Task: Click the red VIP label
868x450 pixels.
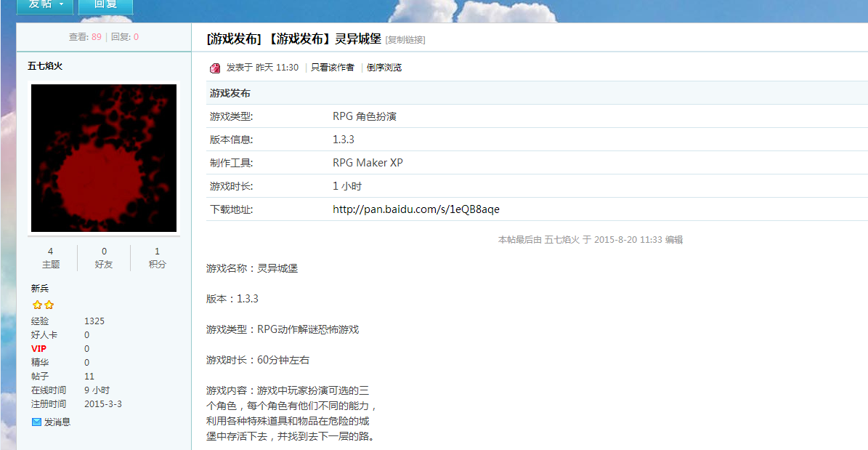Action: (x=38, y=348)
